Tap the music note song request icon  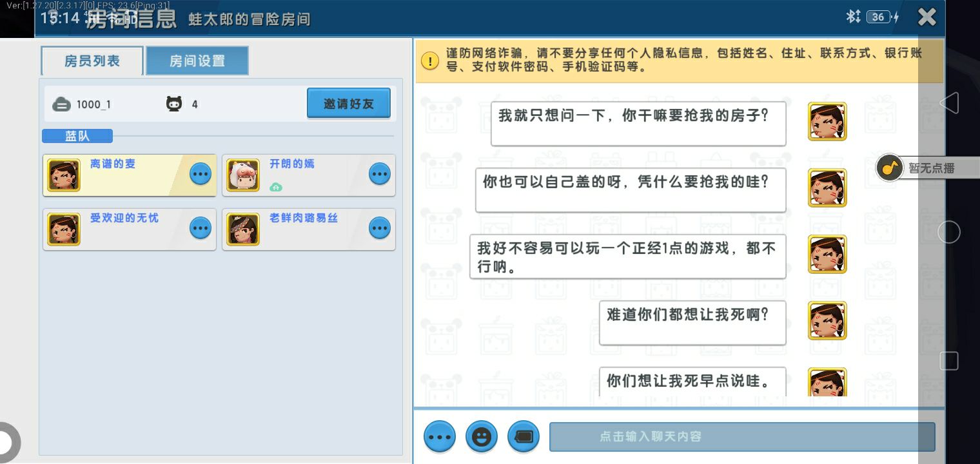(890, 168)
